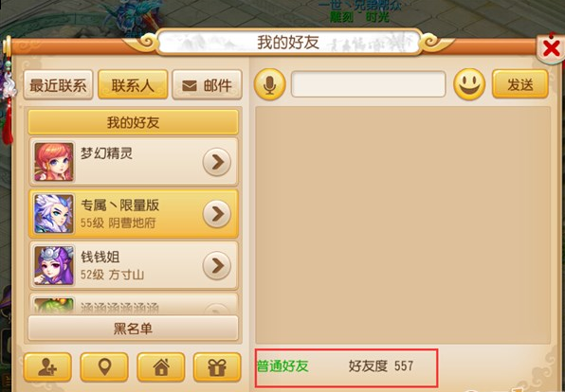Switch to the 最近联系 tab

[x=58, y=85]
